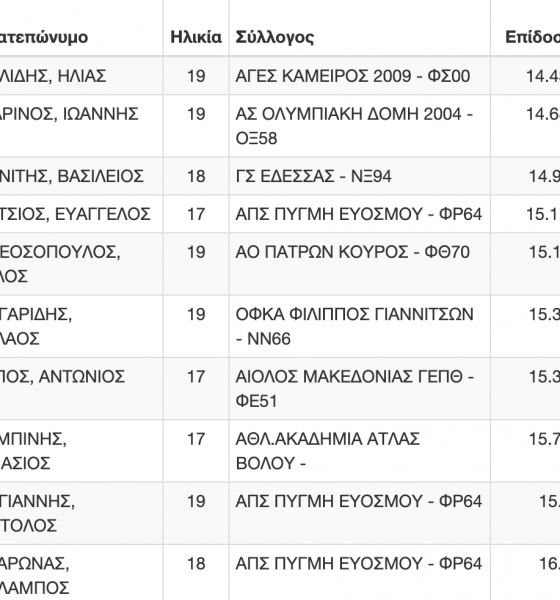Select athlete name ending ΠΟΣ, ΑΝΤΩΝΙΟΣ
560x600 pixels.
(62, 377)
